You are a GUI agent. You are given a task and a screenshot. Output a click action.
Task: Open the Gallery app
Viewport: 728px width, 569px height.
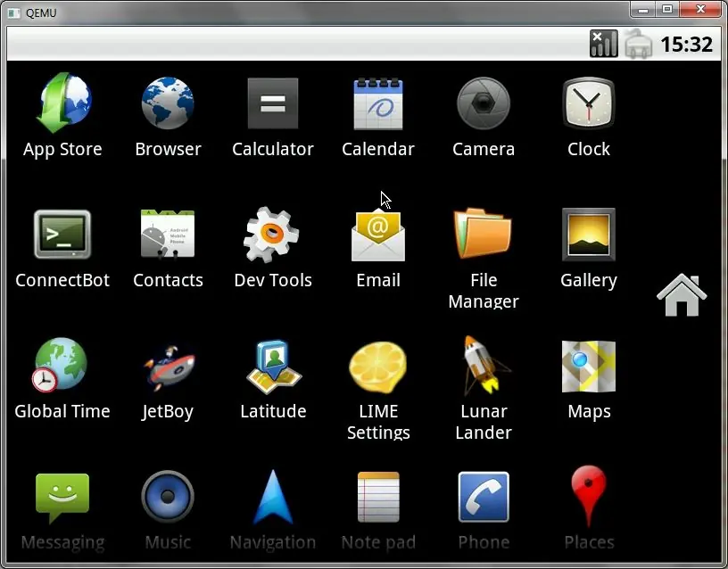click(x=589, y=235)
